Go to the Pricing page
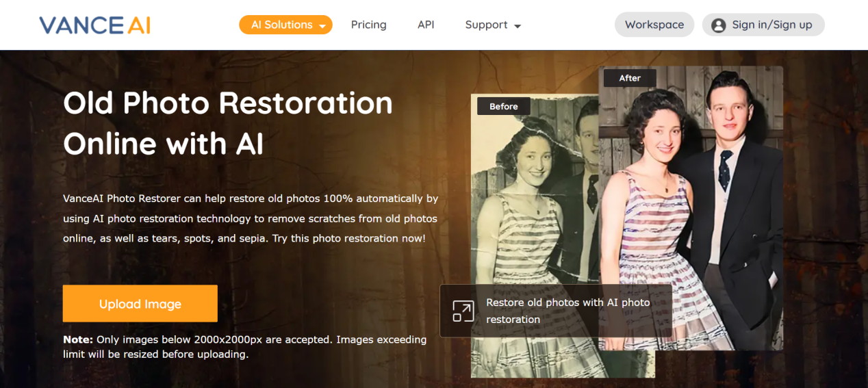Viewport: 868px width, 388px height. 368,25
